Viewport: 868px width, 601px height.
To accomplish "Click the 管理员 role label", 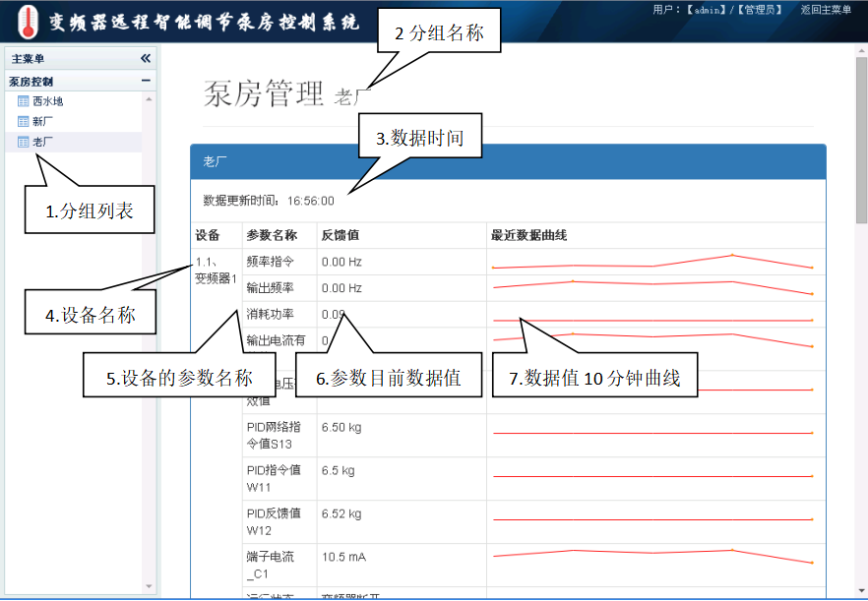I will pyautogui.click(x=759, y=10).
